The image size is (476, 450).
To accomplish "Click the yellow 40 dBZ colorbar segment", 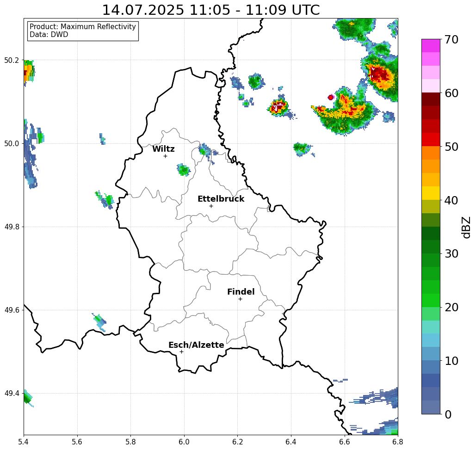I will (431, 193).
